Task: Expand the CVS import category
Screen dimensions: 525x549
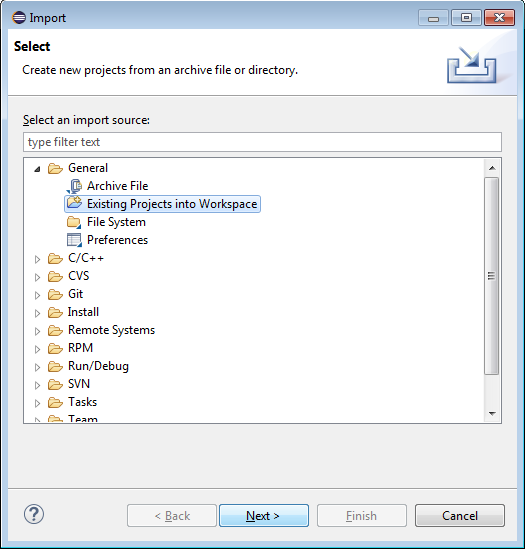Action: click(37, 277)
